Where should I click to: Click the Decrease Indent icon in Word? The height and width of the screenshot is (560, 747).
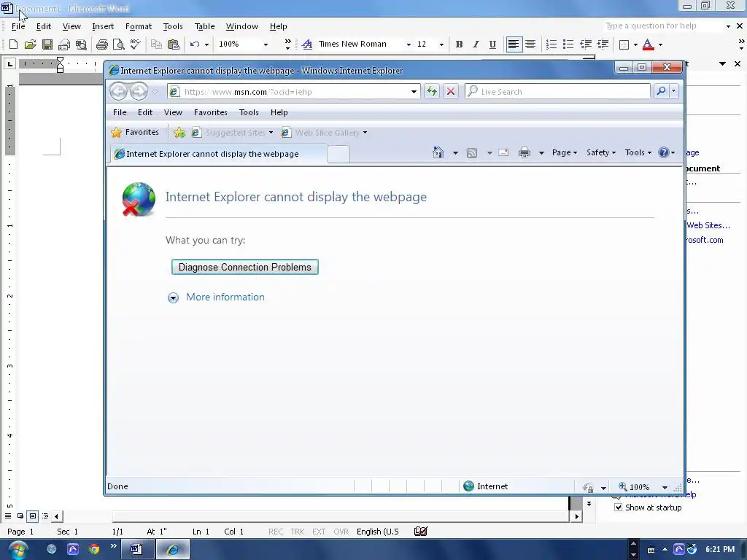coord(586,44)
